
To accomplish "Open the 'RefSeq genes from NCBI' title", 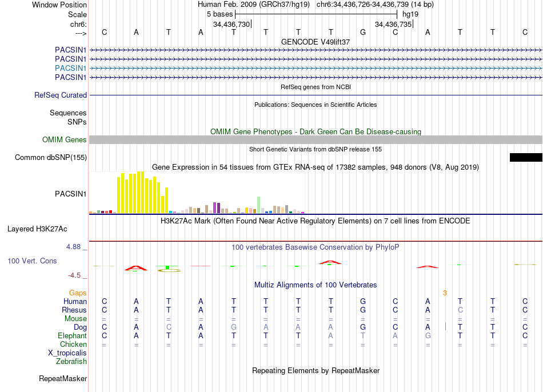I will tap(316, 87).
